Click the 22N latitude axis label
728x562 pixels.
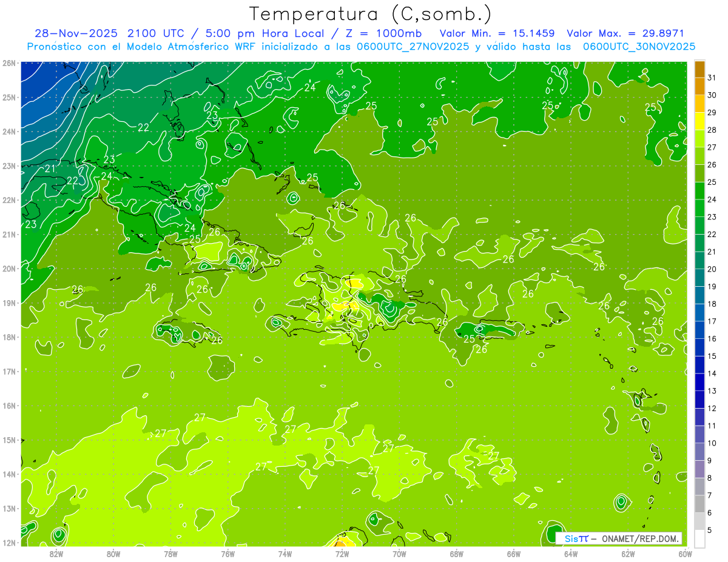(x=9, y=200)
